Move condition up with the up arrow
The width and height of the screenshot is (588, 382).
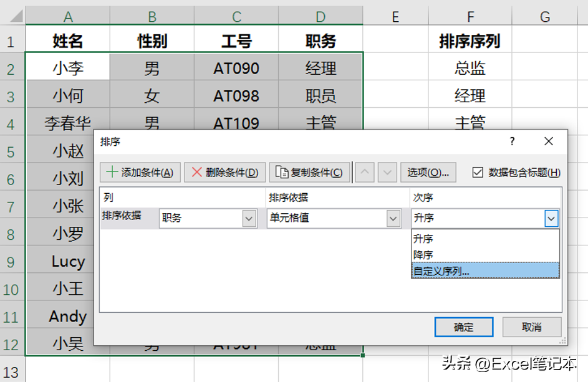pos(365,173)
